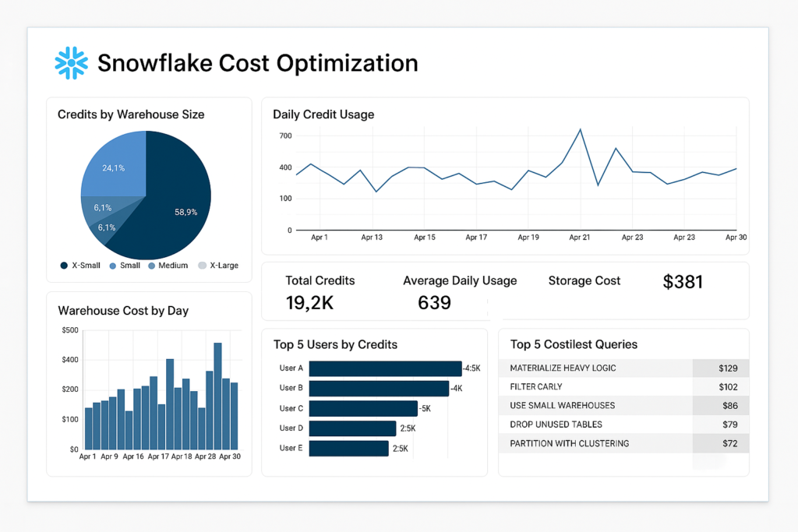Image resolution: width=798 pixels, height=532 pixels.
Task: Click the Storage Cost label
Action: pyautogui.click(x=584, y=280)
